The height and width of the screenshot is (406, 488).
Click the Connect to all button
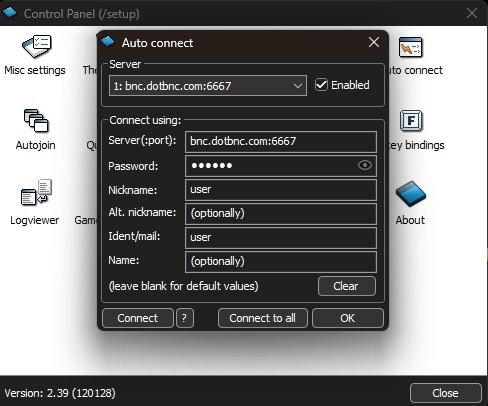[x=262, y=318]
